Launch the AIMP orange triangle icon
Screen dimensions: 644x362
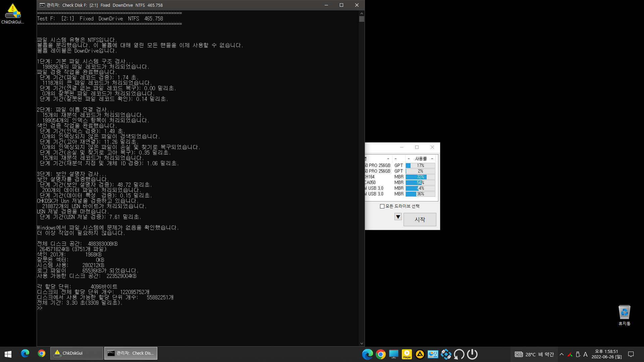pos(420,354)
